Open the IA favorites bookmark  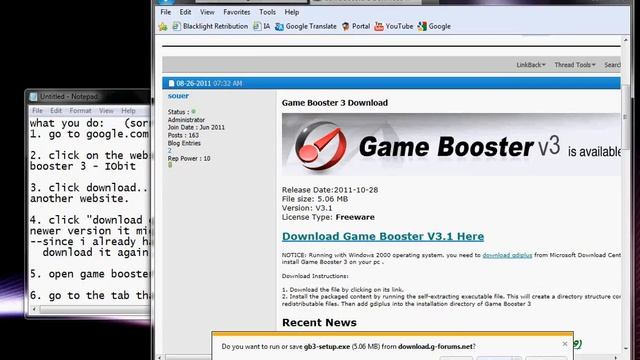(x=262, y=27)
